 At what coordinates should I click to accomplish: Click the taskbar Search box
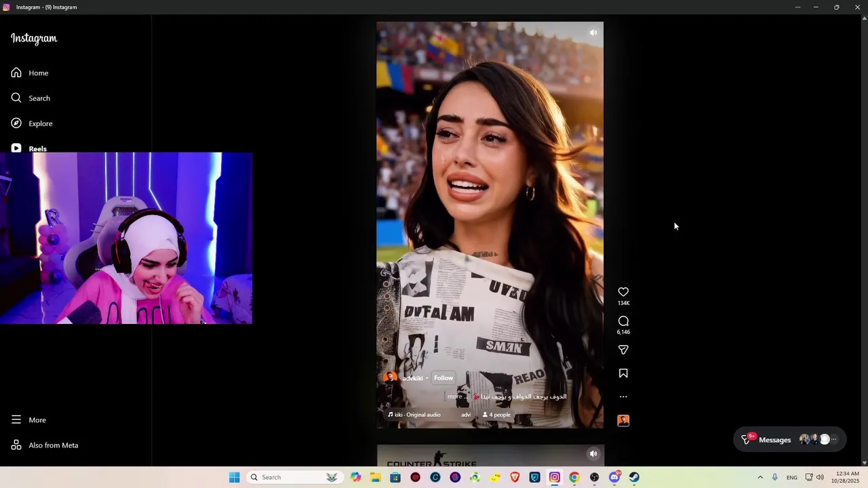294,477
